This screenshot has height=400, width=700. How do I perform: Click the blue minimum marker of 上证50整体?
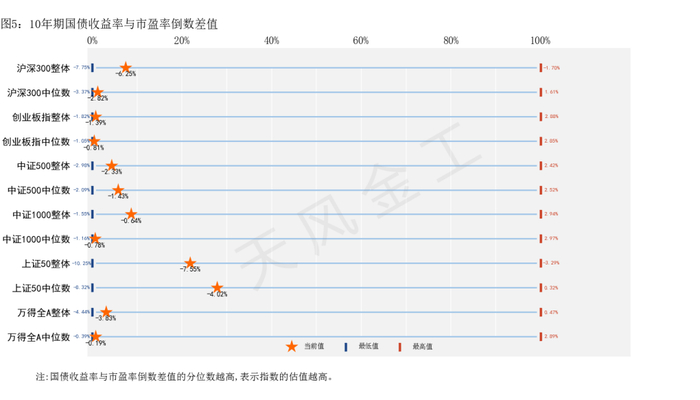pyautogui.click(x=92, y=263)
